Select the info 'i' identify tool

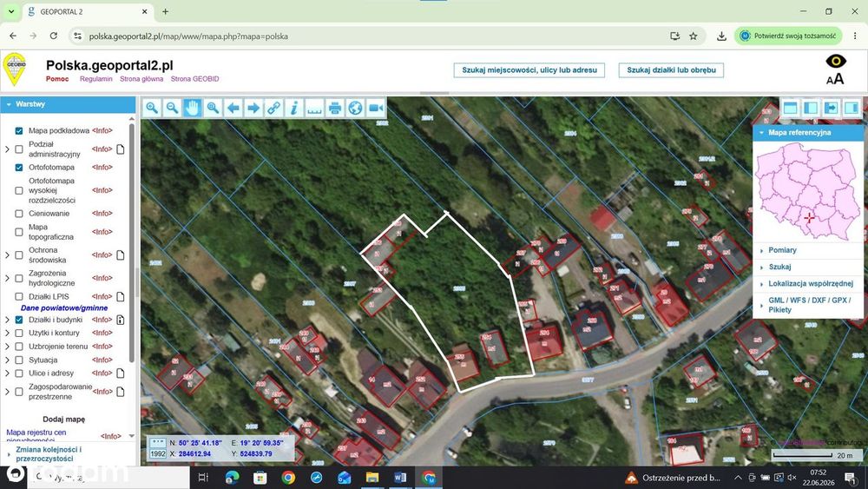point(294,108)
